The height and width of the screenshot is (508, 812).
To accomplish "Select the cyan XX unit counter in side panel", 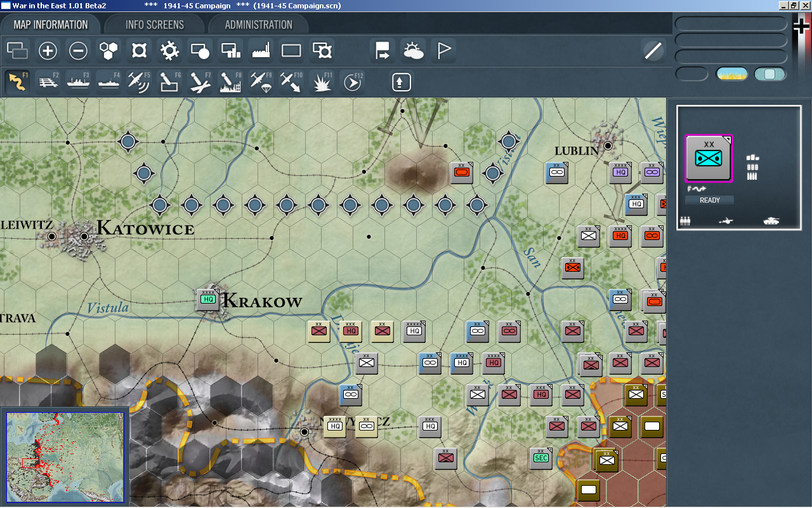I will pos(709,157).
